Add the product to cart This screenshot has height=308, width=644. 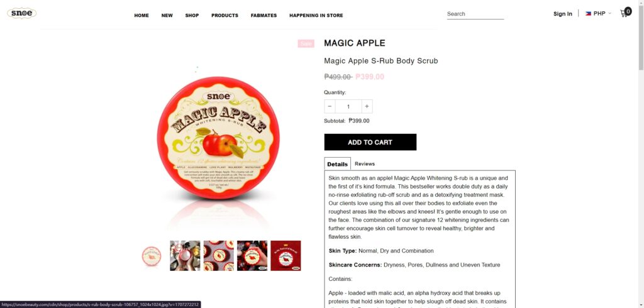[370, 142]
